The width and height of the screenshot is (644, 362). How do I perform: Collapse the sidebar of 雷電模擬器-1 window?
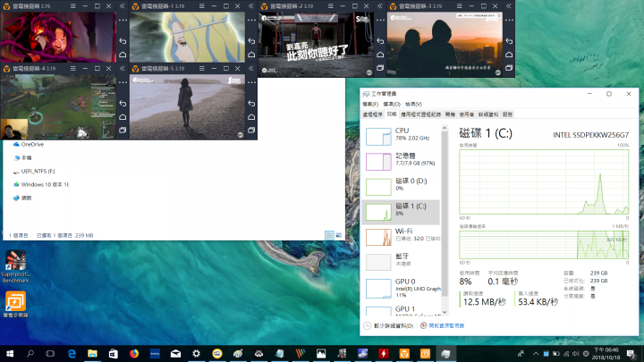tap(251, 6)
